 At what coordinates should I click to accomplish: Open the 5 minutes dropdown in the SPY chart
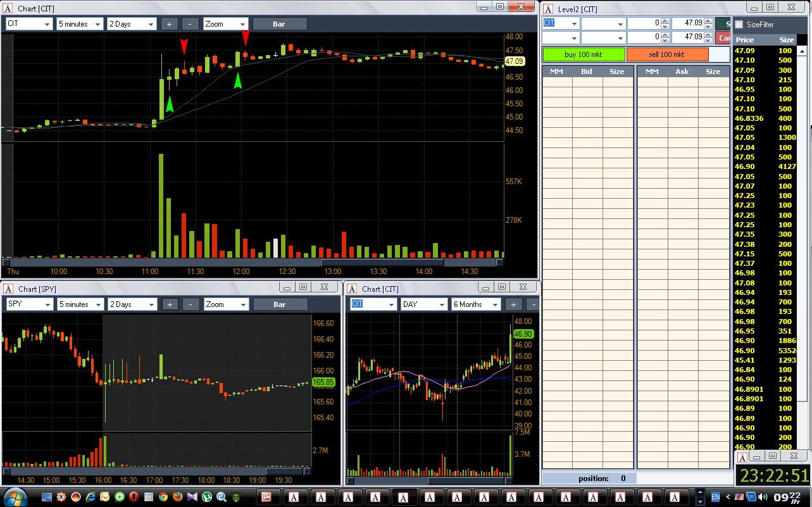coord(80,304)
